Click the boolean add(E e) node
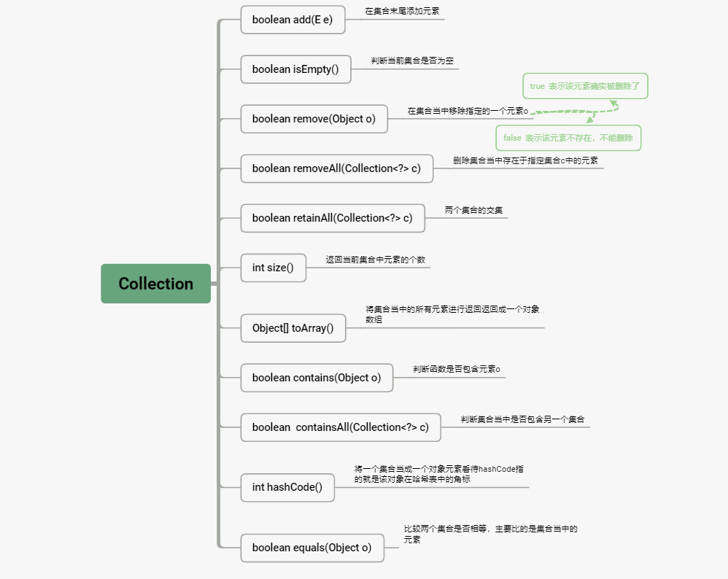 (293, 20)
